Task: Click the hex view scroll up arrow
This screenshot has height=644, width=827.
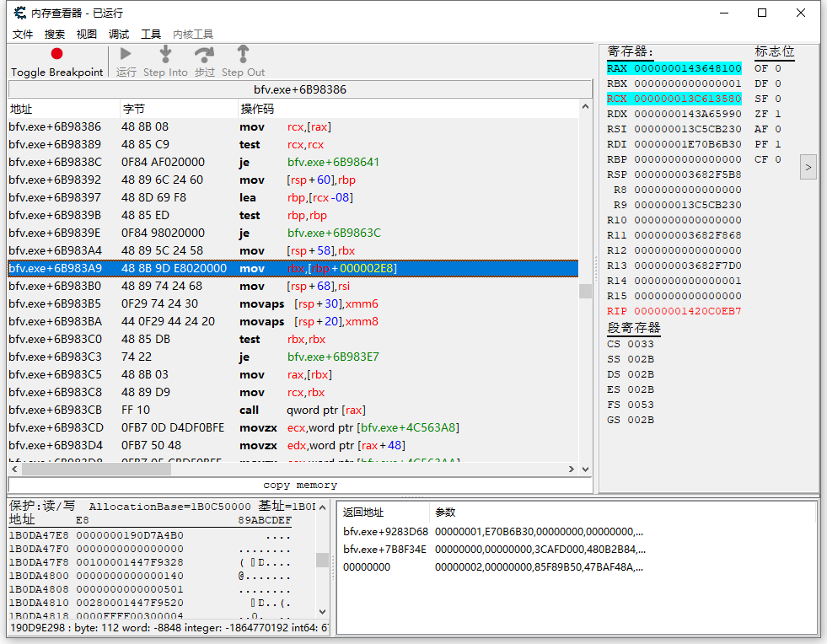Action: click(322, 507)
